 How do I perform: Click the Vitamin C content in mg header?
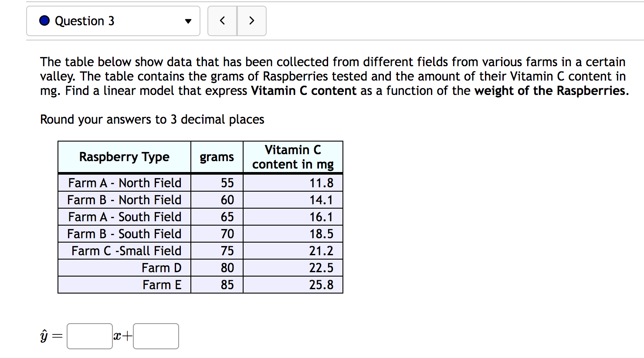293,157
